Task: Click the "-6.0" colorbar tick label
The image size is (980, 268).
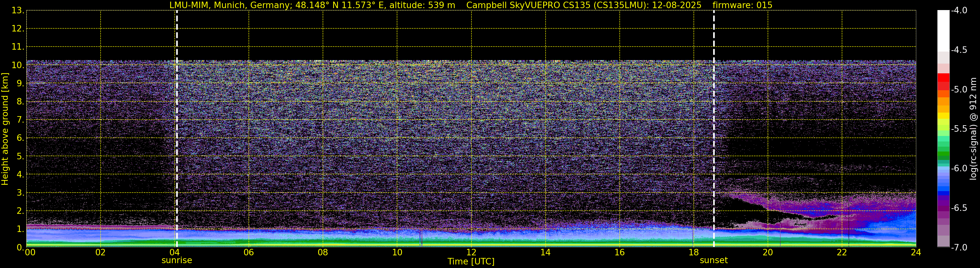Action: point(959,168)
